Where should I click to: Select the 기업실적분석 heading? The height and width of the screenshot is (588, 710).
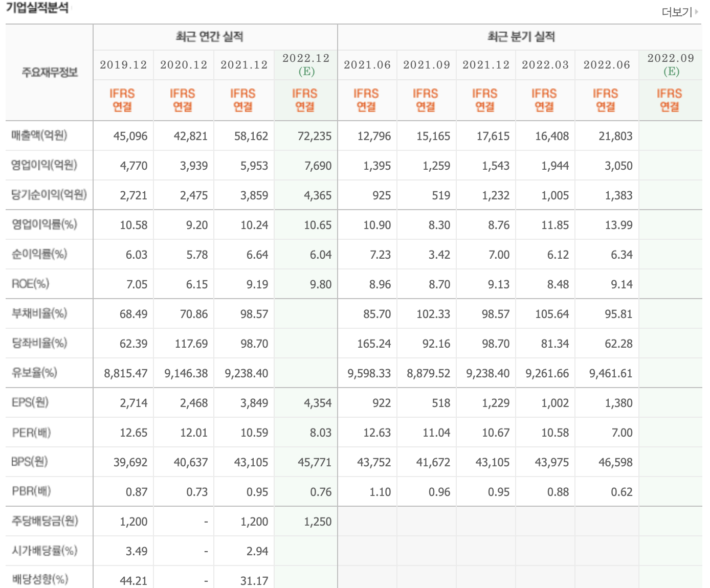tap(37, 8)
